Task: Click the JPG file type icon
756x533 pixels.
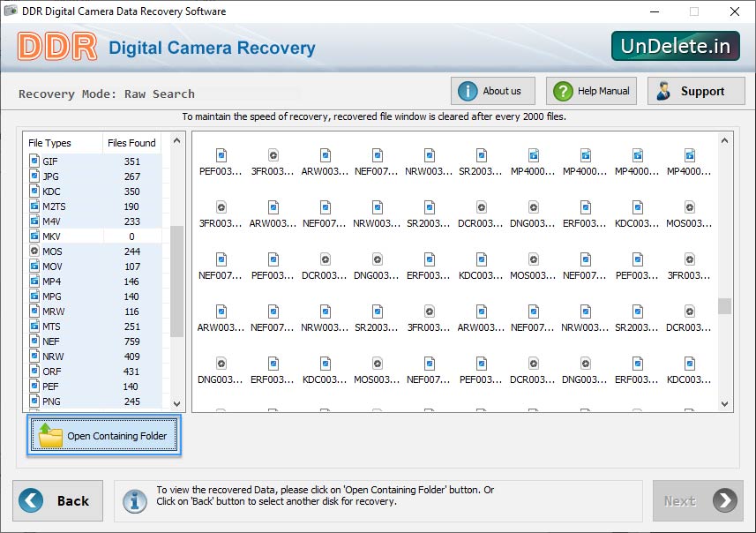Action: pos(34,176)
